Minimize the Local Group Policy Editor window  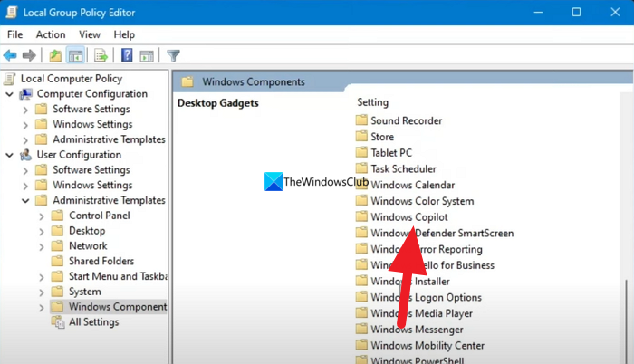pyautogui.click(x=538, y=12)
